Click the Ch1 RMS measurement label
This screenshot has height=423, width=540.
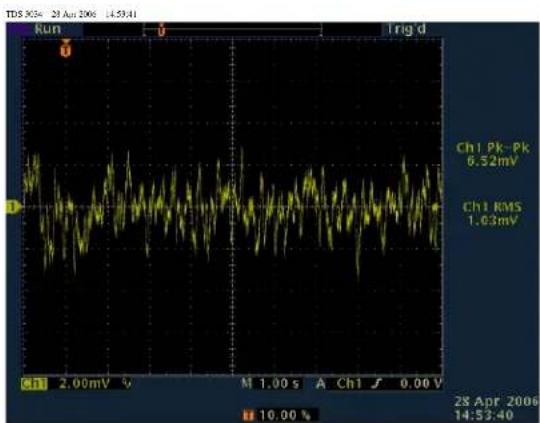coord(492,207)
